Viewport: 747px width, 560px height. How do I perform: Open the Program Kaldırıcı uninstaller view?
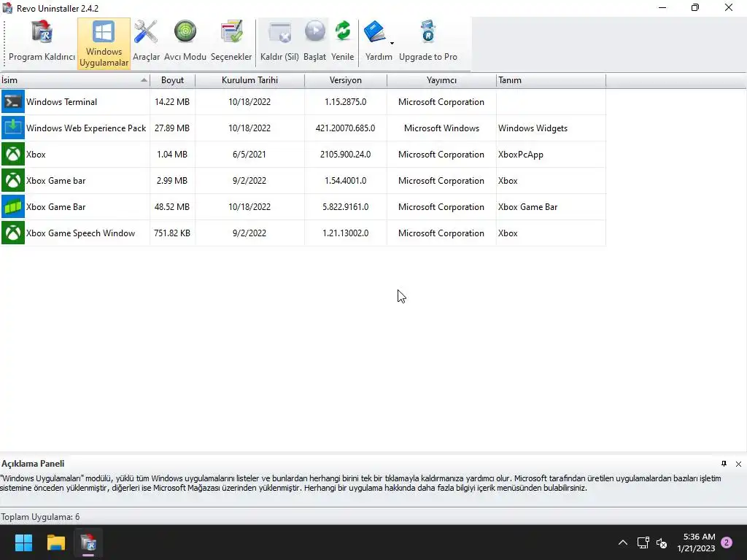(x=42, y=43)
